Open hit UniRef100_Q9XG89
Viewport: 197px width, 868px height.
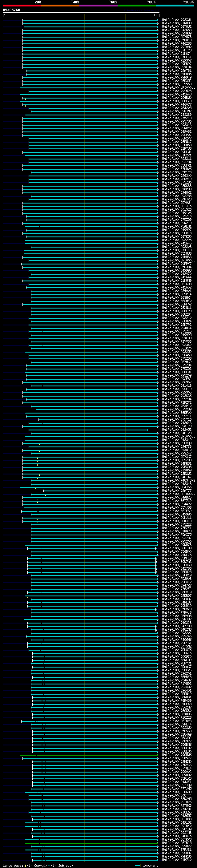tap(176, 33)
